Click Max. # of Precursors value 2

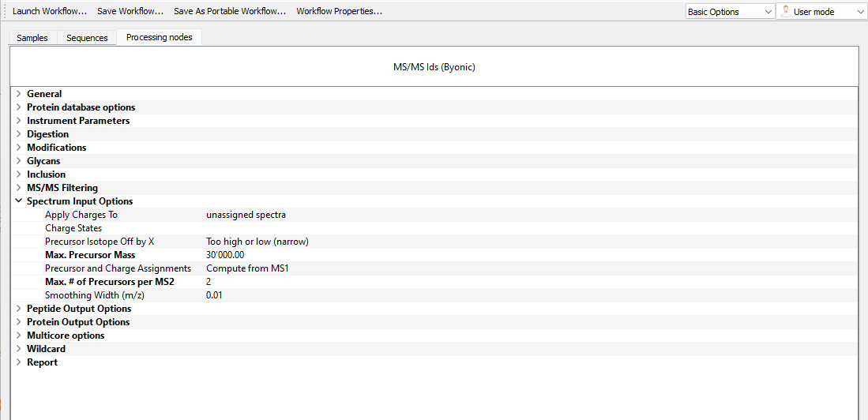point(209,282)
